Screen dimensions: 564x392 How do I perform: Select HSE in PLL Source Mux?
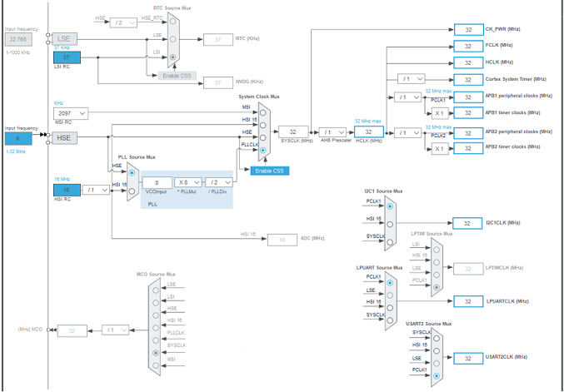(x=132, y=173)
